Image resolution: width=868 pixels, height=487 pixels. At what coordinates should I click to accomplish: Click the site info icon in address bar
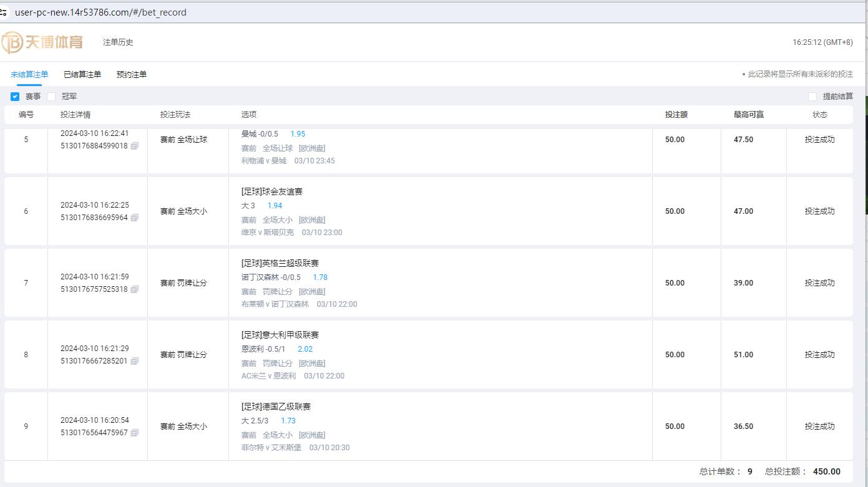[4, 12]
